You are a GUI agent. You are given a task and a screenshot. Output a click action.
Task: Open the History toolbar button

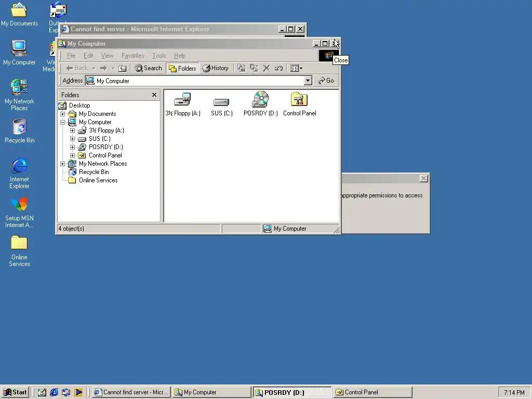[216, 68]
